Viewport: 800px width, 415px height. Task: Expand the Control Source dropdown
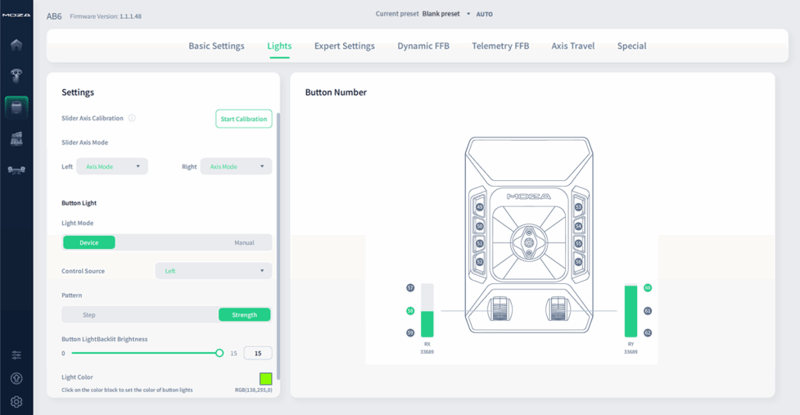pyautogui.click(x=213, y=270)
